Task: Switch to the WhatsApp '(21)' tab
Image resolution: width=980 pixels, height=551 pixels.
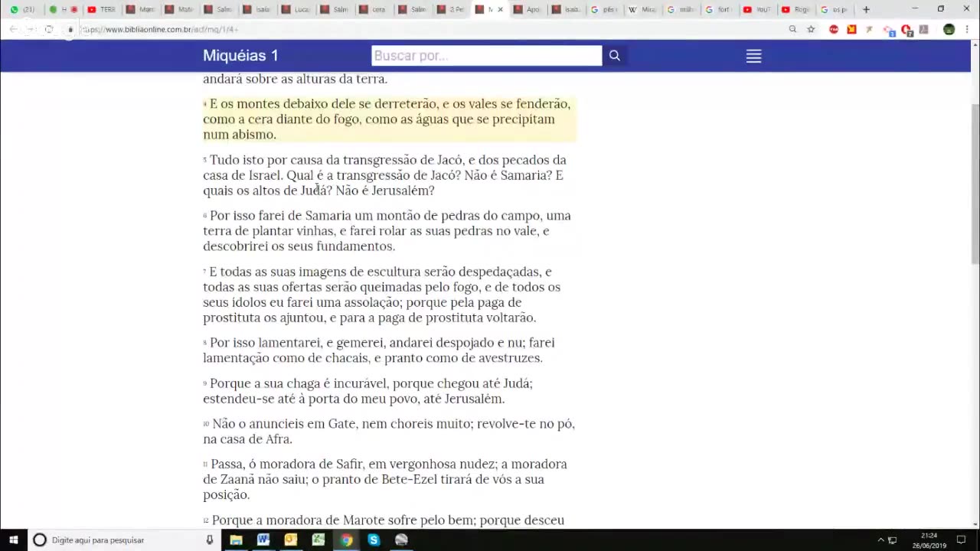Action: (23, 9)
